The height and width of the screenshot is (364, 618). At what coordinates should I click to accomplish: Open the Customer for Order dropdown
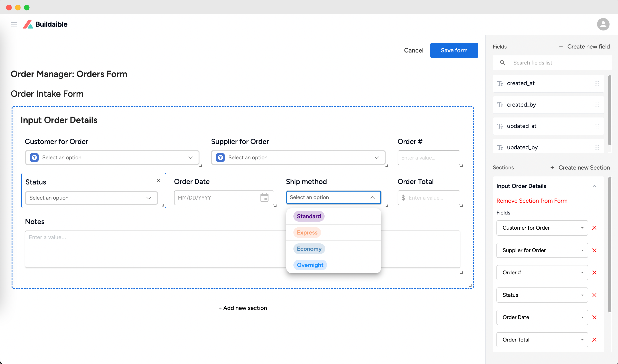(x=112, y=158)
